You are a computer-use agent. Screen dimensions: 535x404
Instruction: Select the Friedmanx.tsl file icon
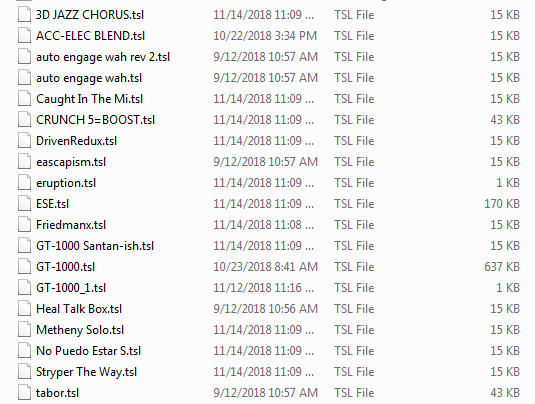coord(24,225)
